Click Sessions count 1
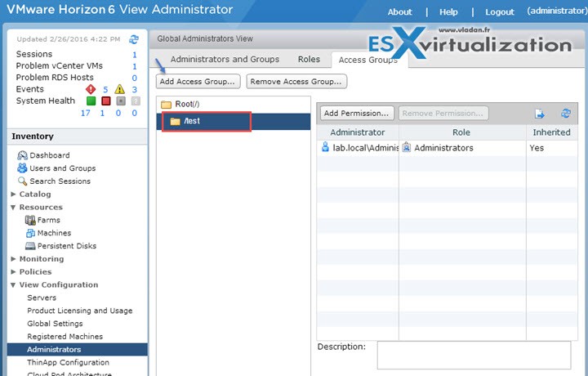This screenshot has width=588, height=376. (x=135, y=55)
